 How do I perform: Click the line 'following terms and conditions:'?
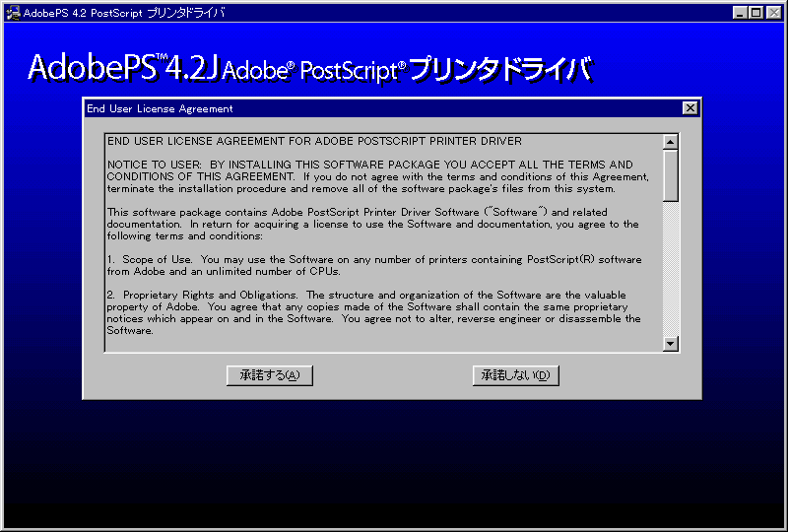pyautogui.click(x=185, y=235)
